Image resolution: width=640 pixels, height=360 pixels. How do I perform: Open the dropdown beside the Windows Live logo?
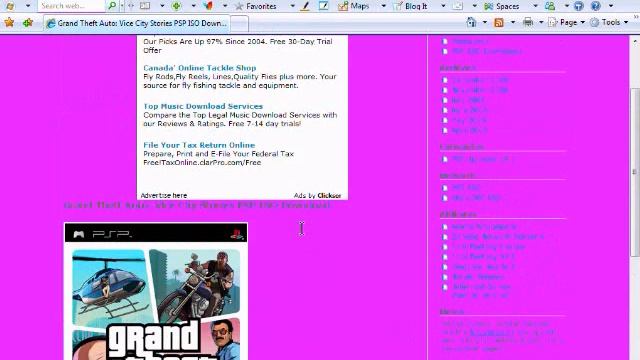[28, 6]
